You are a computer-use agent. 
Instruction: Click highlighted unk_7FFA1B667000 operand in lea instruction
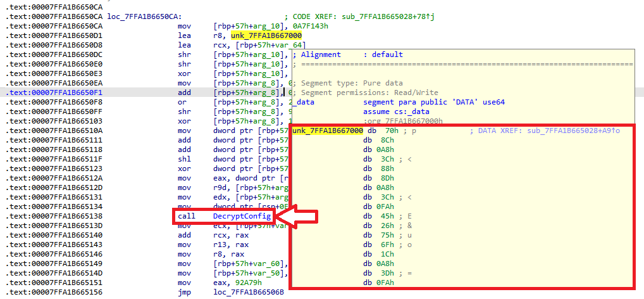[x=266, y=35]
